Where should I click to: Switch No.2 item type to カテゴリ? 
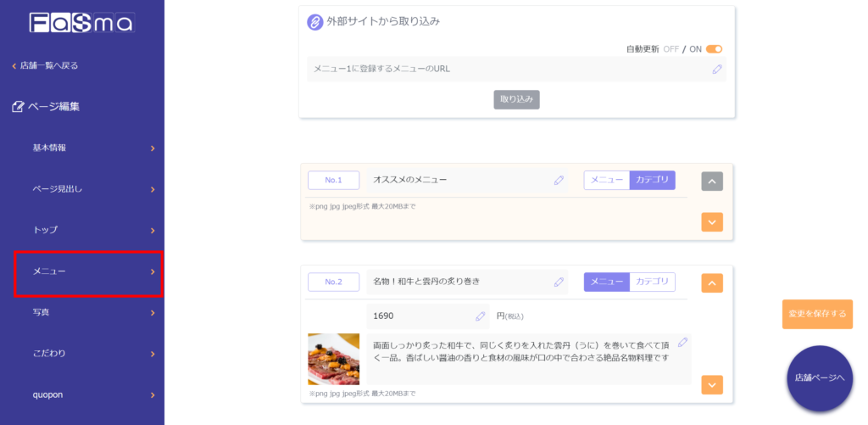(x=652, y=282)
